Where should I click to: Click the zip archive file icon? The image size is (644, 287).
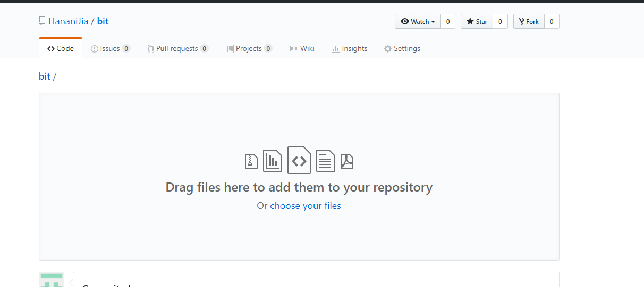point(251,161)
